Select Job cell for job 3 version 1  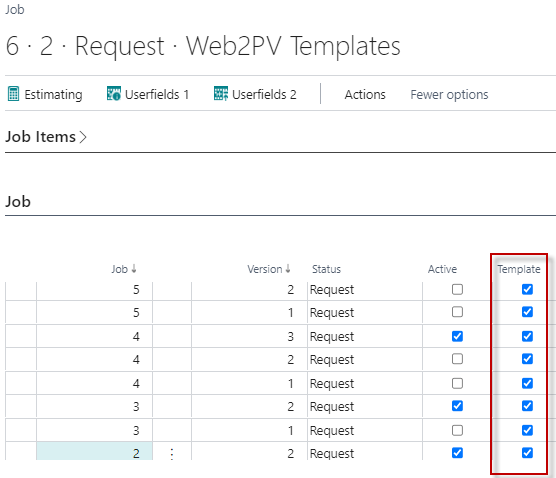click(x=94, y=430)
